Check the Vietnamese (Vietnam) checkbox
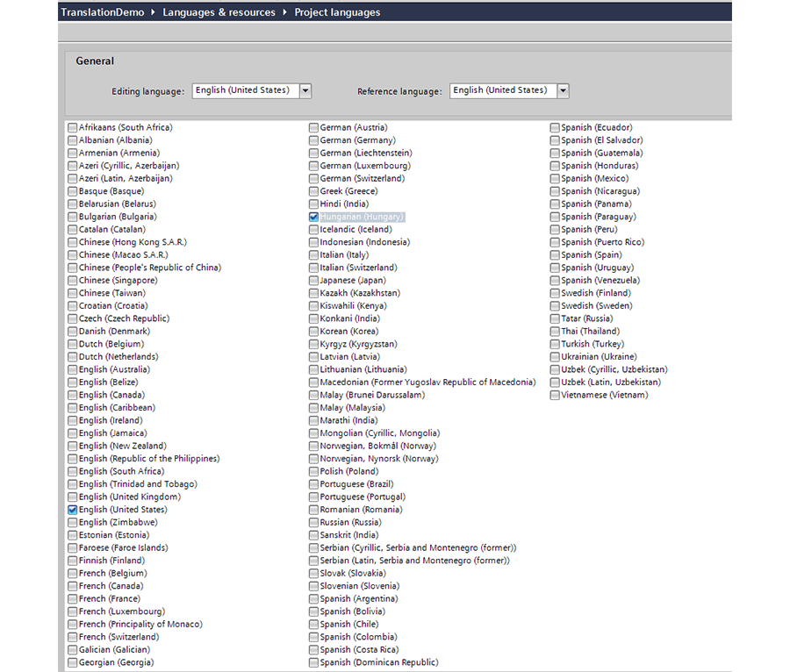Screen dimensions: 790x672 pos(556,395)
